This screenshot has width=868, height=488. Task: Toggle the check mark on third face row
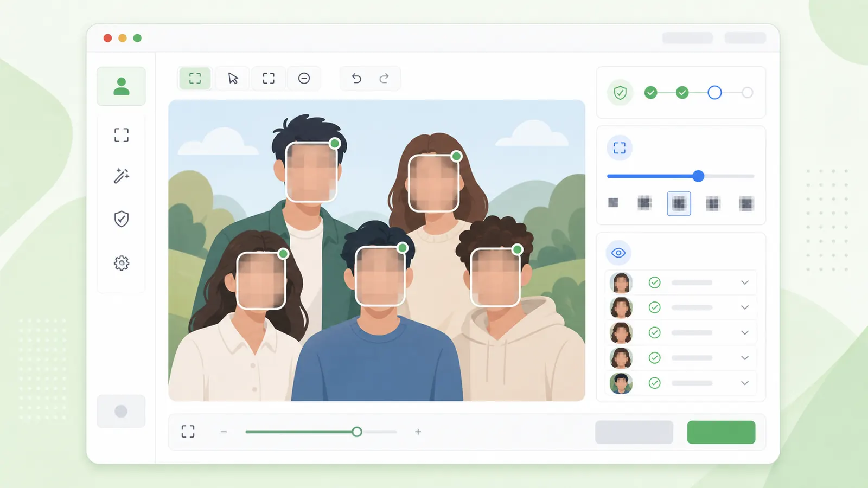[655, 332]
